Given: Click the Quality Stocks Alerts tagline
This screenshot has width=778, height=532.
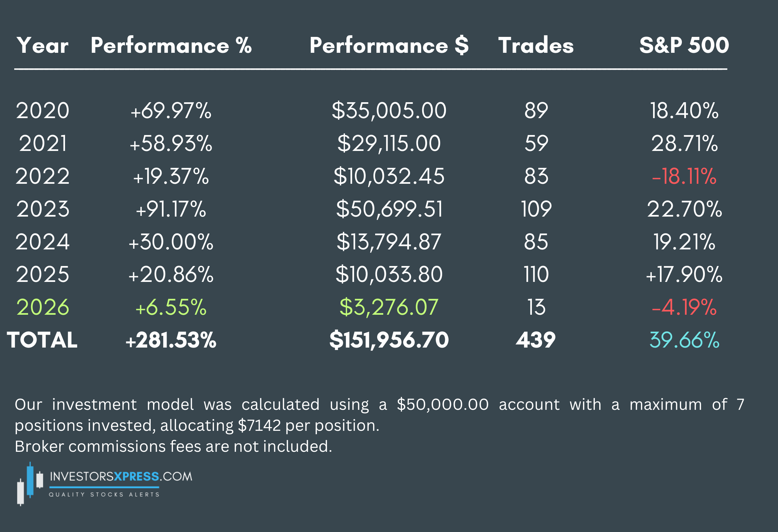Looking at the screenshot, I should coord(104,494).
